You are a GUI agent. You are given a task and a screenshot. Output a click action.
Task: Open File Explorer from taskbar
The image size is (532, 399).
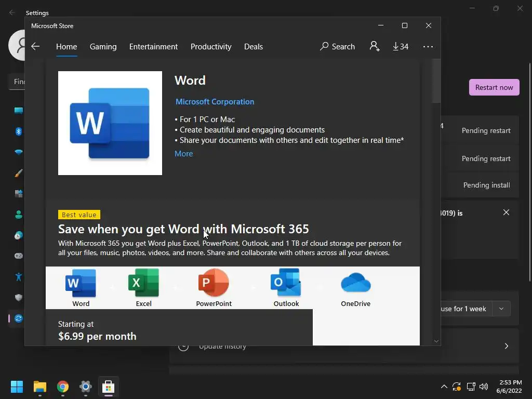click(39, 387)
